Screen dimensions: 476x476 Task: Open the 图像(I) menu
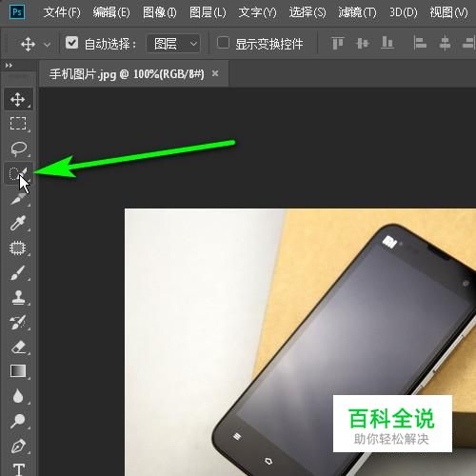(x=160, y=12)
